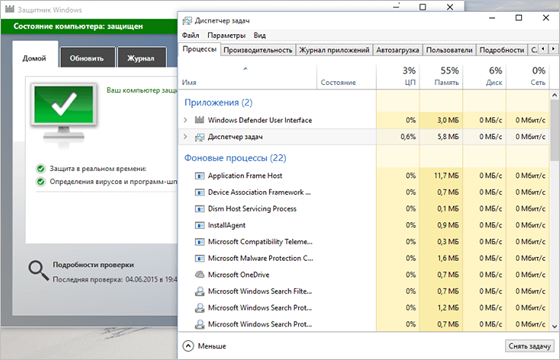
Task: Click the down arrow of the process list scrollbar
Action: (x=554, y=326)
